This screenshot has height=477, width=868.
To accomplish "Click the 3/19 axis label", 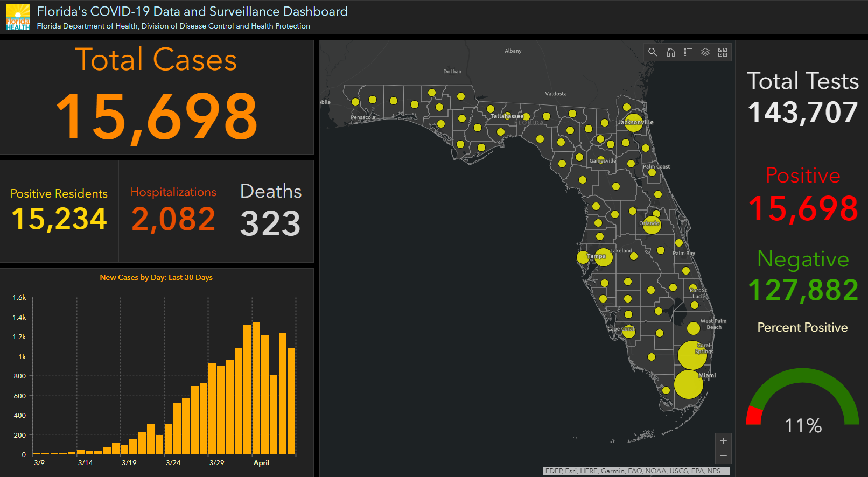I will pos(129,462).
